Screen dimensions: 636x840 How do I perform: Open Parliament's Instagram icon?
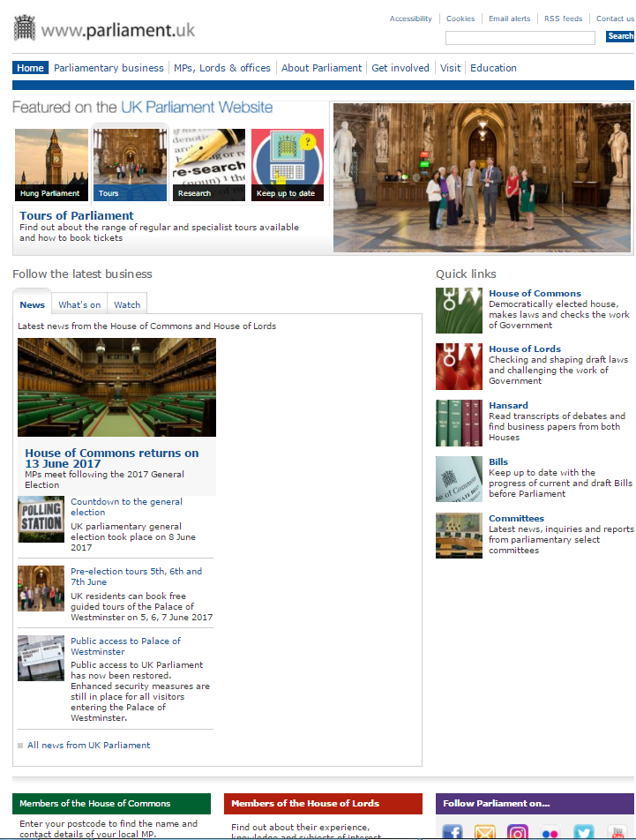[x=518, y=833]
